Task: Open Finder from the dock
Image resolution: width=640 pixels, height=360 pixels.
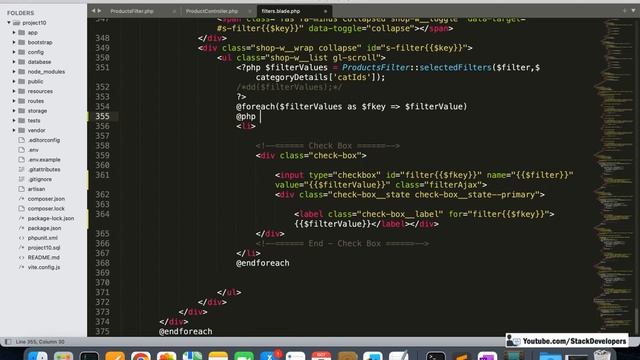Action: 38,356
